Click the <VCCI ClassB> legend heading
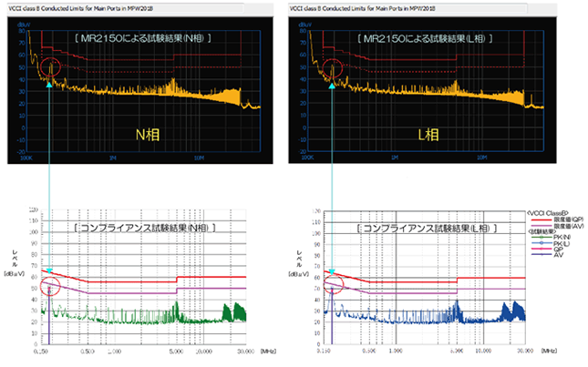588x367 pixels. point(548,213)
